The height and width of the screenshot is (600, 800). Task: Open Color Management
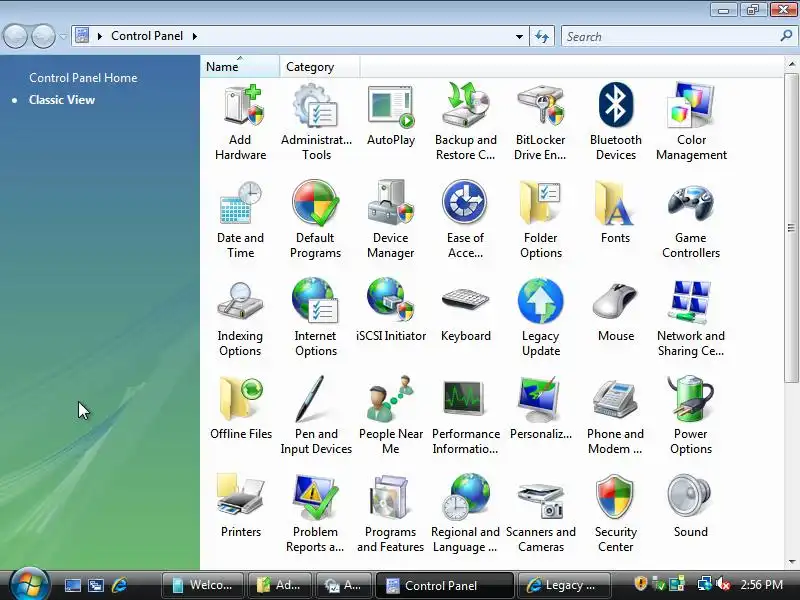[691, 122]
